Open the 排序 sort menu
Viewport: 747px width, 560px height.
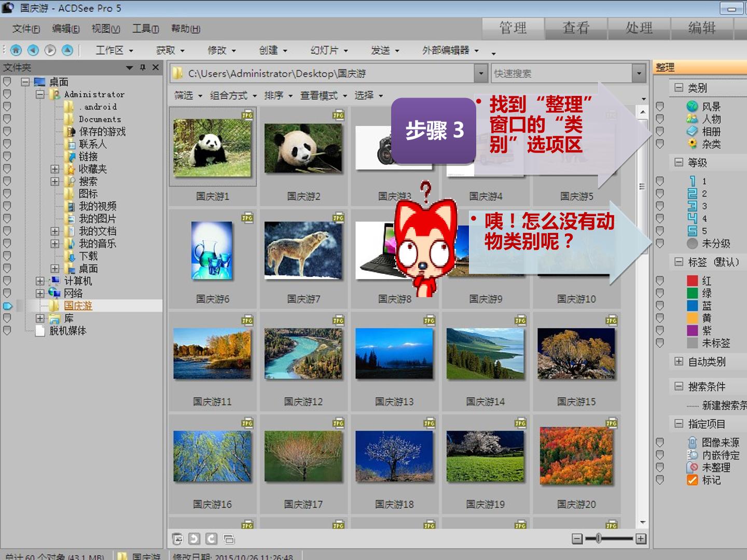(x=279, y=95)
